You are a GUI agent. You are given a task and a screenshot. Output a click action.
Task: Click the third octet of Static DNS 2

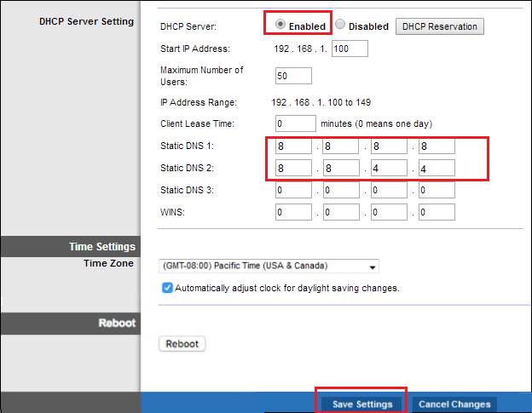tap(389, 168)
